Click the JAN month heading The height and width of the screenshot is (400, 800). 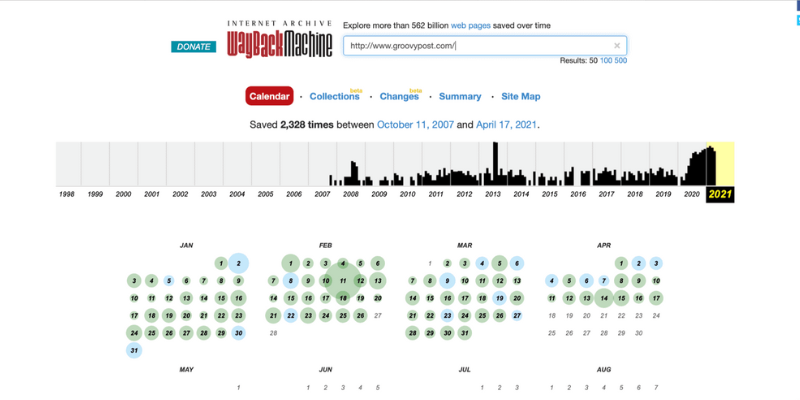point(186,245)
